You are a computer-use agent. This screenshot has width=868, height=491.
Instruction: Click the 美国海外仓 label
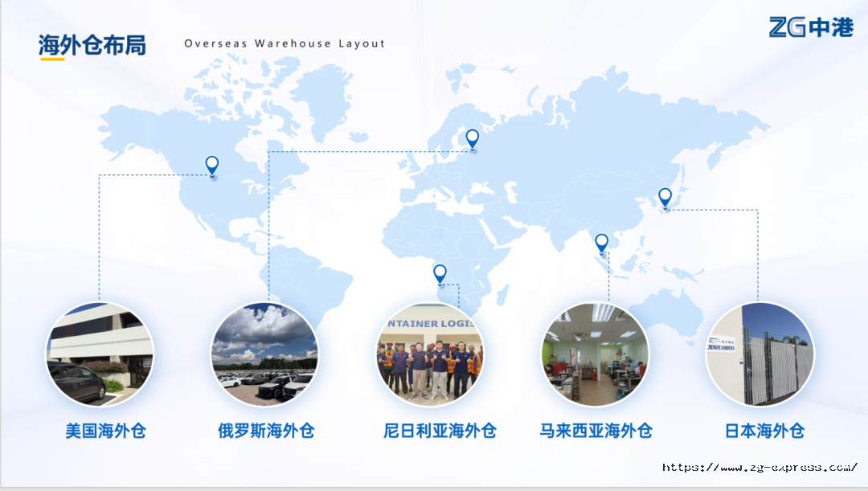tap(106, 431)
